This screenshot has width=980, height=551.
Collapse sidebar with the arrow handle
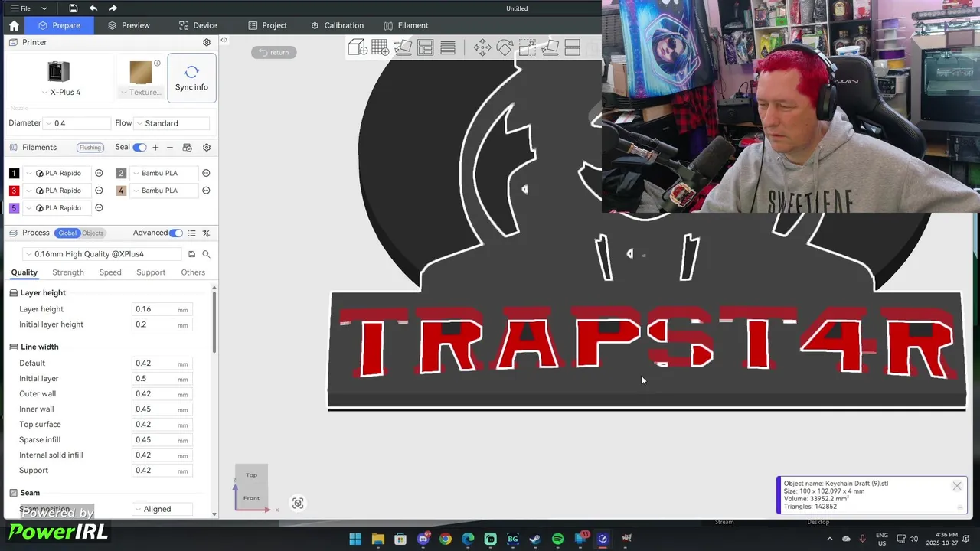pos(224,40)
